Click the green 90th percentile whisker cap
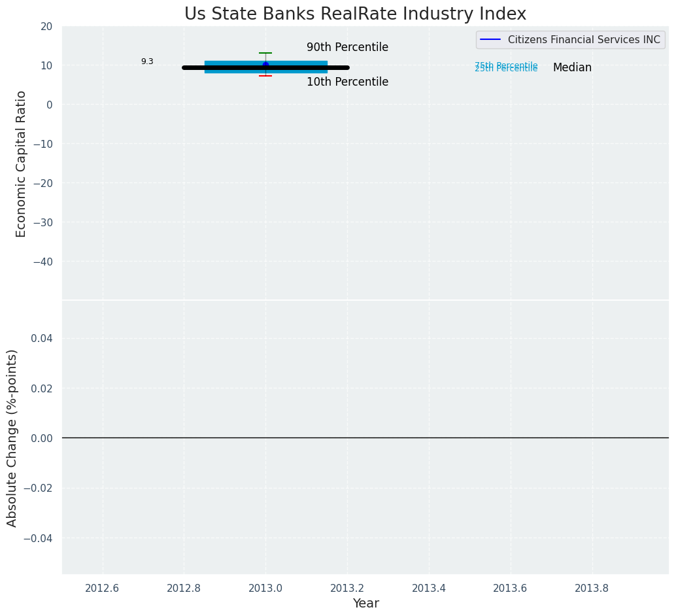The width and height of the screenshot is (676, 616). pyautogui.click(x=265, y=53)
